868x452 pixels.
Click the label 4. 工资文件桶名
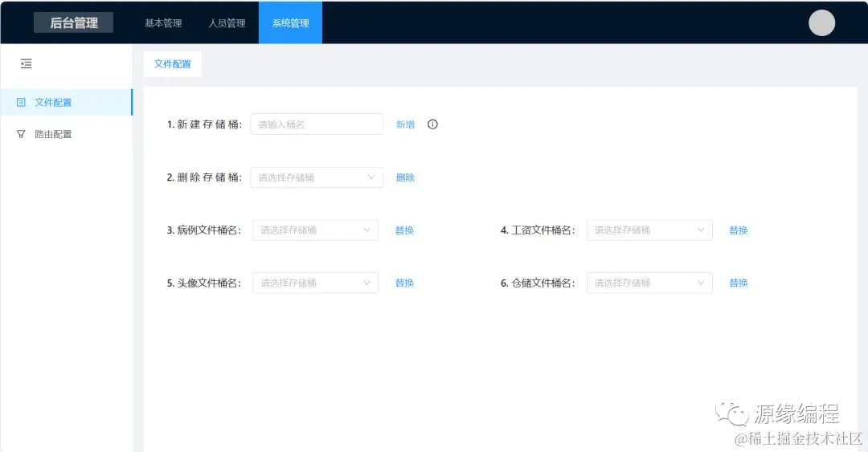(538, 230)
